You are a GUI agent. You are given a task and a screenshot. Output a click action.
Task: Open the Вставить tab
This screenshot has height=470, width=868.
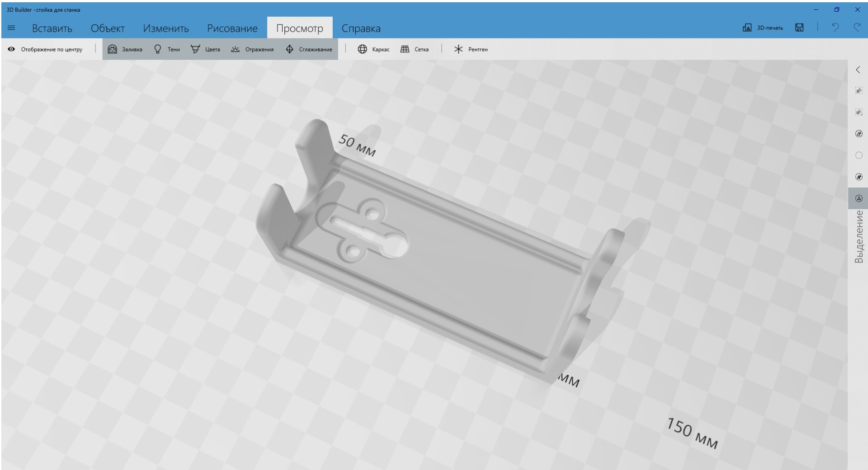52,28
